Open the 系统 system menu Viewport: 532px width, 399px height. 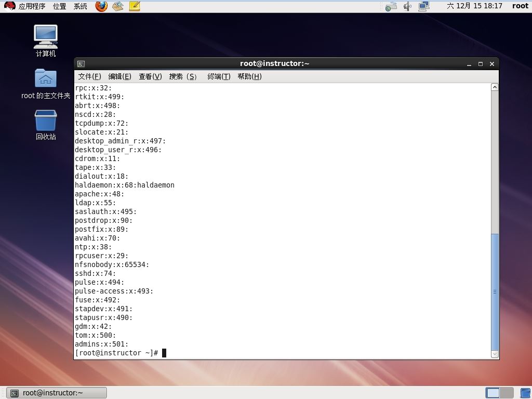click(x=81, y=6)
